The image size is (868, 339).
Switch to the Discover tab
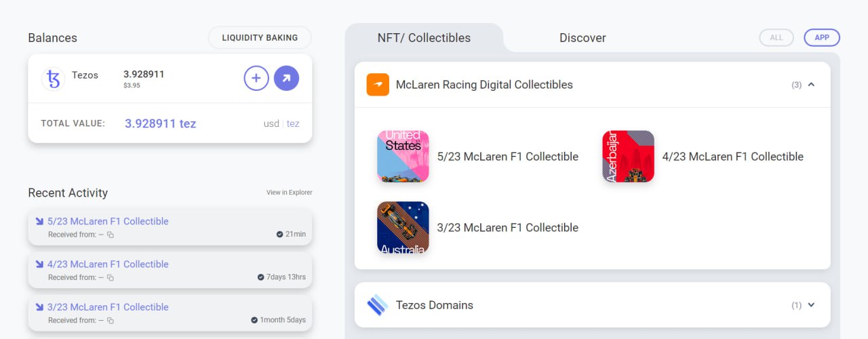click(x=583, y=38)
